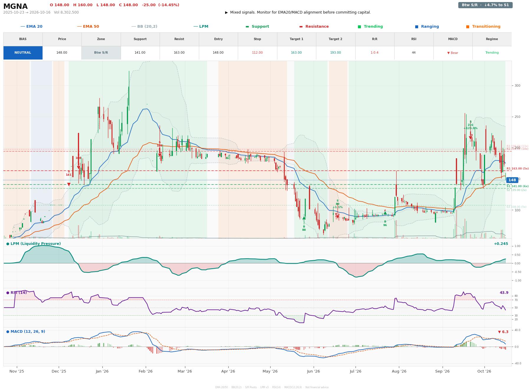Click the EMA 20 legend entry

click(31, 27)
